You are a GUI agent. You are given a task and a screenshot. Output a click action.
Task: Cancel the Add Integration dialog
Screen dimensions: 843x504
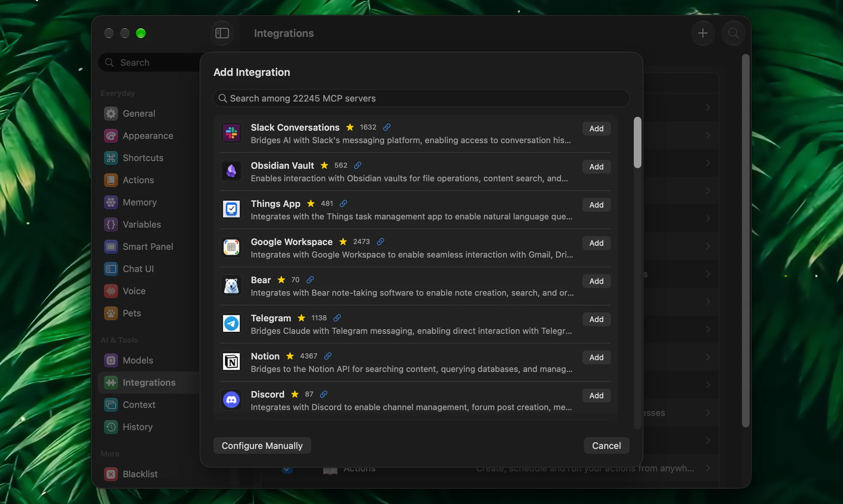(x=606, y=446)
